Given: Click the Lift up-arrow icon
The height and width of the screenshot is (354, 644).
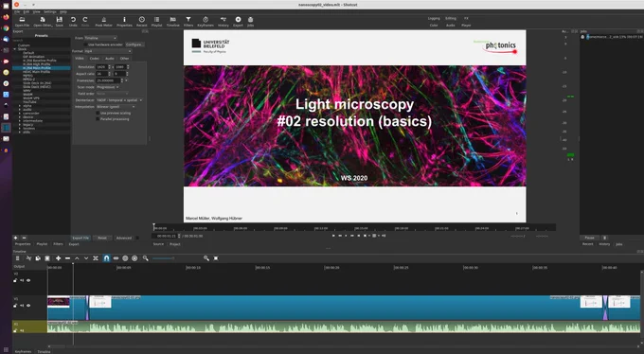Looking at the screenshot, I should tap(77, 258).
